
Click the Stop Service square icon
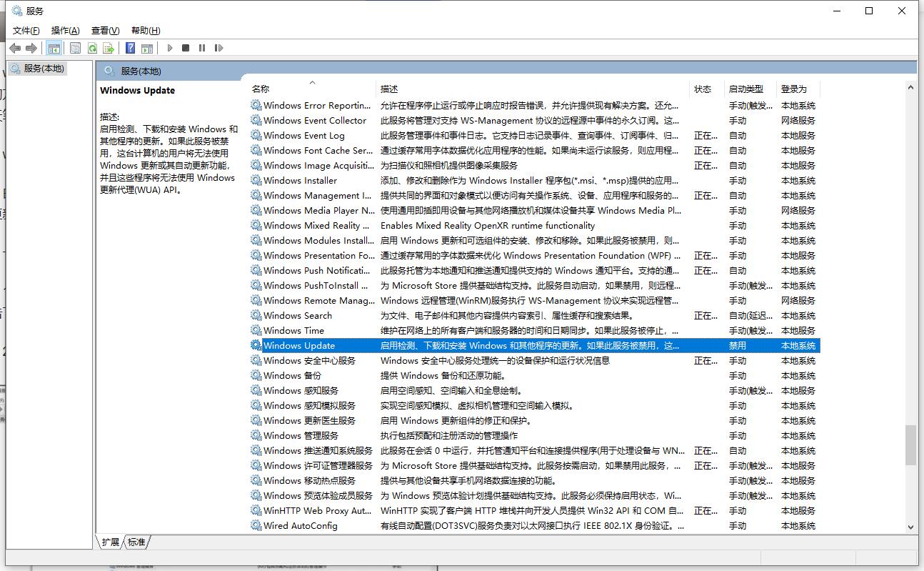click(x=186, y=48)
